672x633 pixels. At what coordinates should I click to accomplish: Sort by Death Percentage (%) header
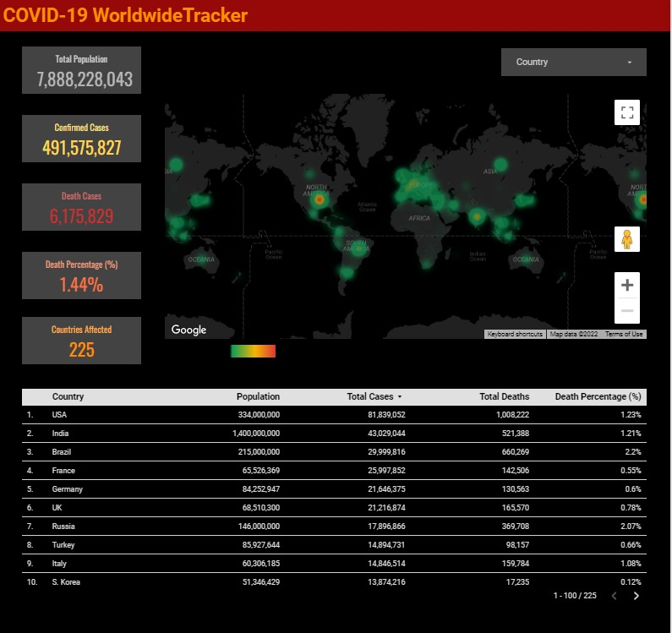click(x=598, y=396)
